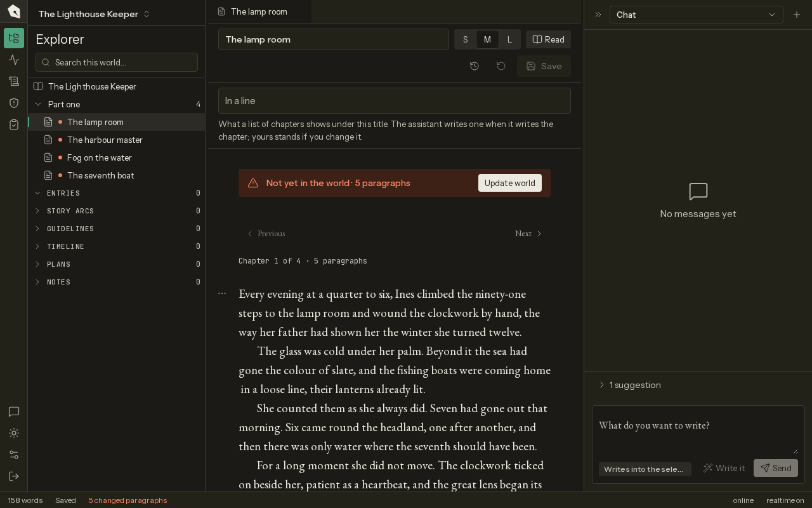
Task: Expand the Entries section
Action: pyautogui.click(x=117, y=193)
